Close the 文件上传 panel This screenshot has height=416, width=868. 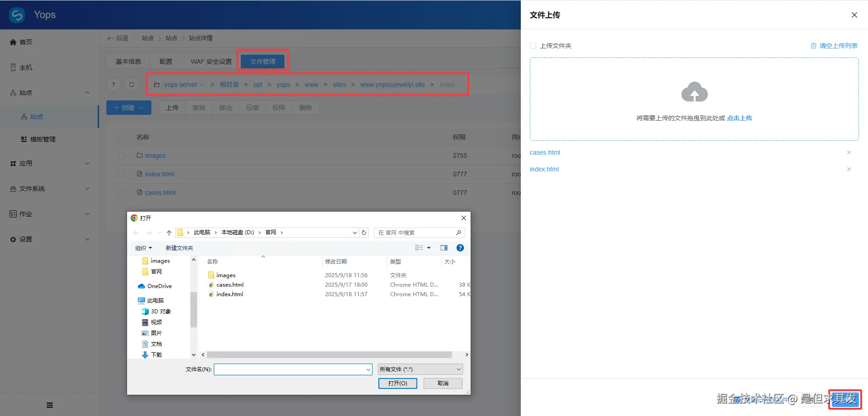coord(854,15)
